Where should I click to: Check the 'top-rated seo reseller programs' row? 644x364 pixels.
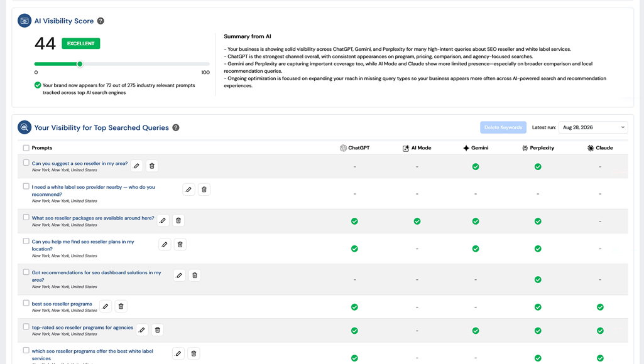26,326
